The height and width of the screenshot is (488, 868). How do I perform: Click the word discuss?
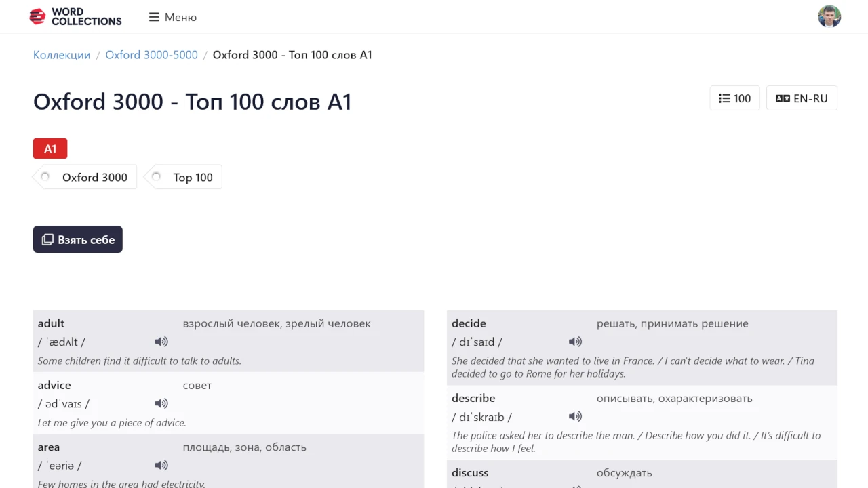pyautogui.click(x=470, y=472)
